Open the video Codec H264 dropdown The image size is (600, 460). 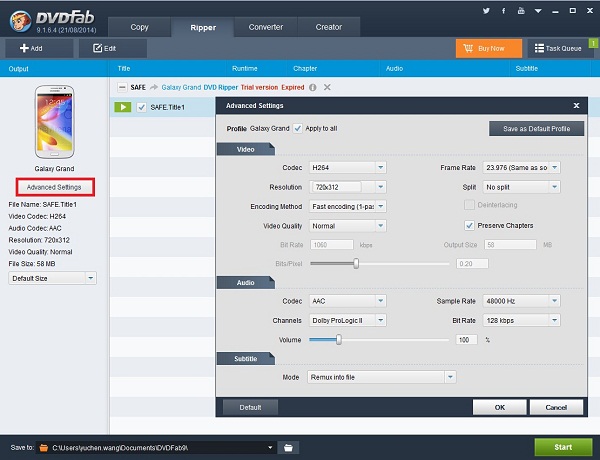click(x=347, y=167)
